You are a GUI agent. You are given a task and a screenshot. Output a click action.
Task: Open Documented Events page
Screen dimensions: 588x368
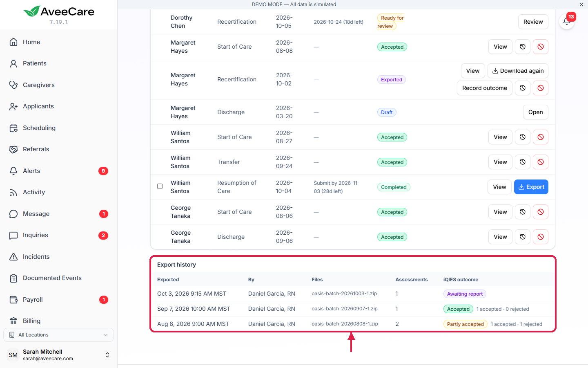coord(58,278)
